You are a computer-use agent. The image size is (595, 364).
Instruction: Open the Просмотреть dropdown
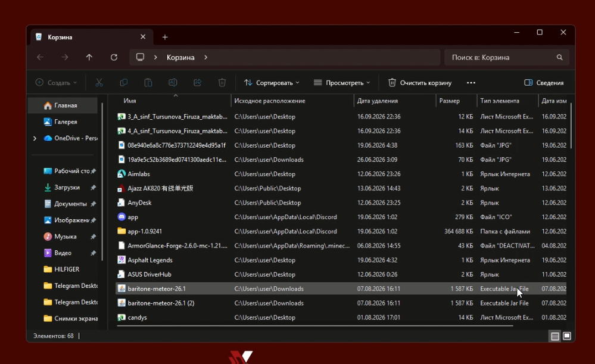(342, 82)
